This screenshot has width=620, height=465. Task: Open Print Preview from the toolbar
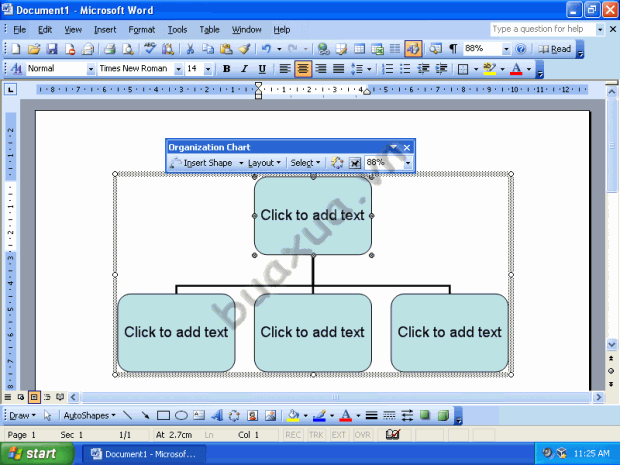[x=128, y=49]
